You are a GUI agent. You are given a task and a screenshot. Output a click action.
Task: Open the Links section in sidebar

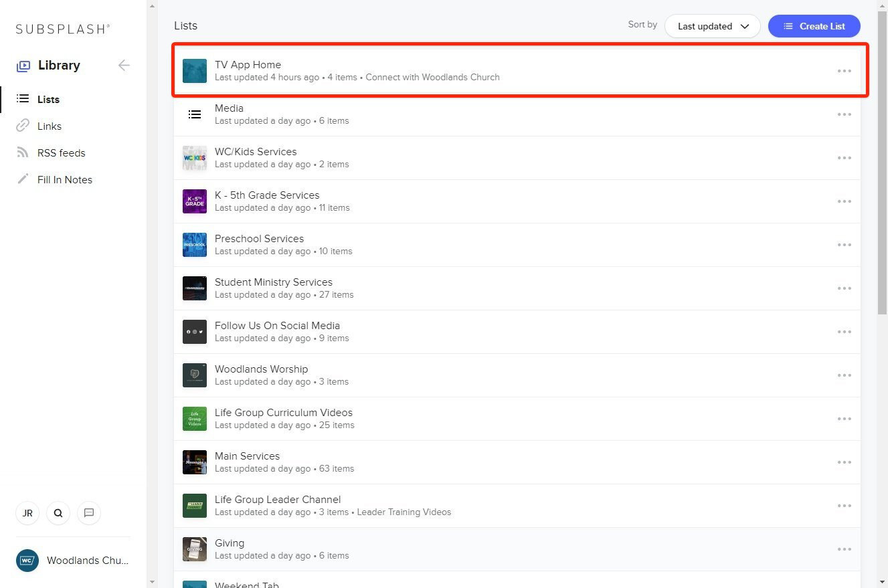point(49,126)
